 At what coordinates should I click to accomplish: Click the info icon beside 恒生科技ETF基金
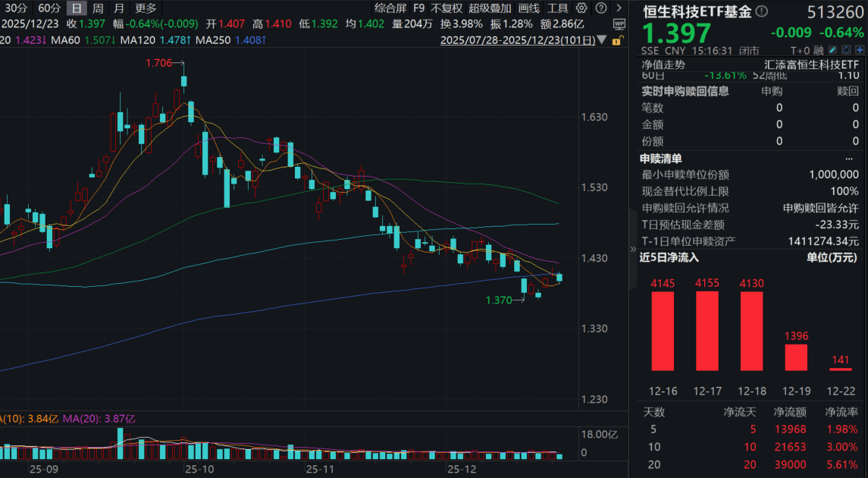(762, 11)
